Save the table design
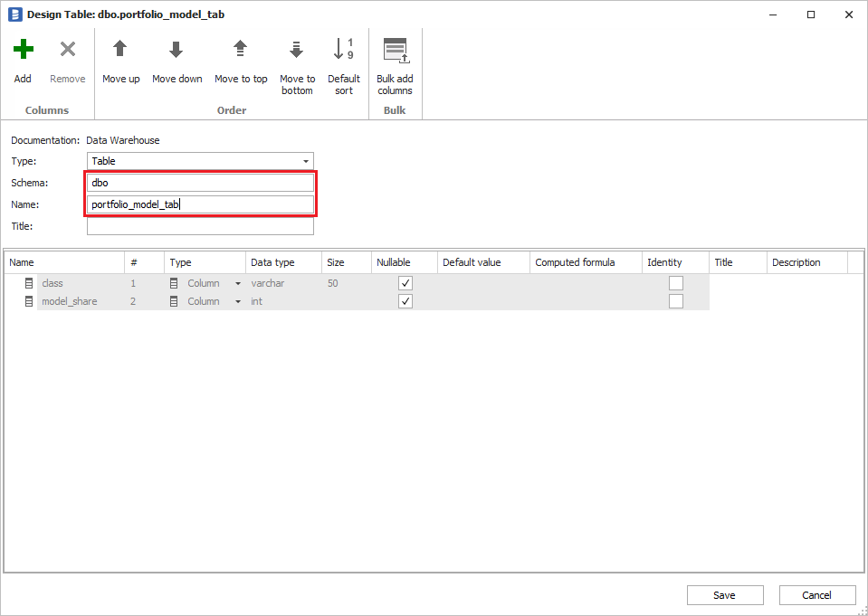The height and width of the screenshot is (616, 868). [724, 595]
